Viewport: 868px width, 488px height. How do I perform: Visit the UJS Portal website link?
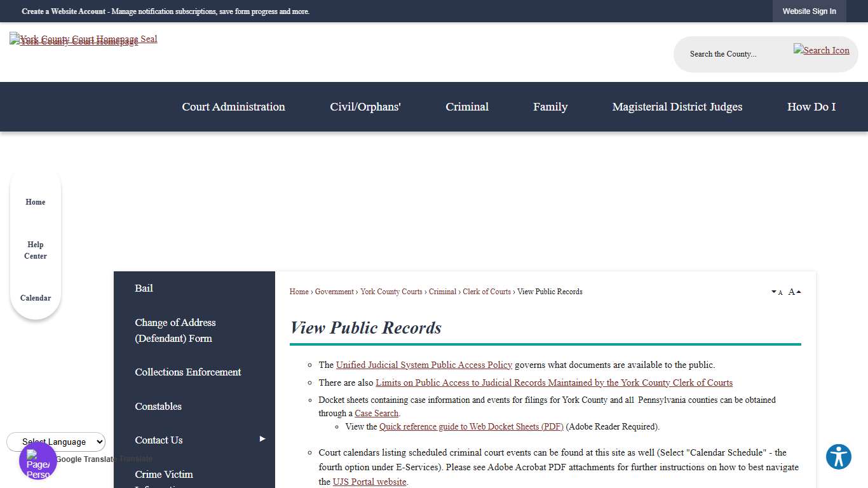(x=369, y=482)
